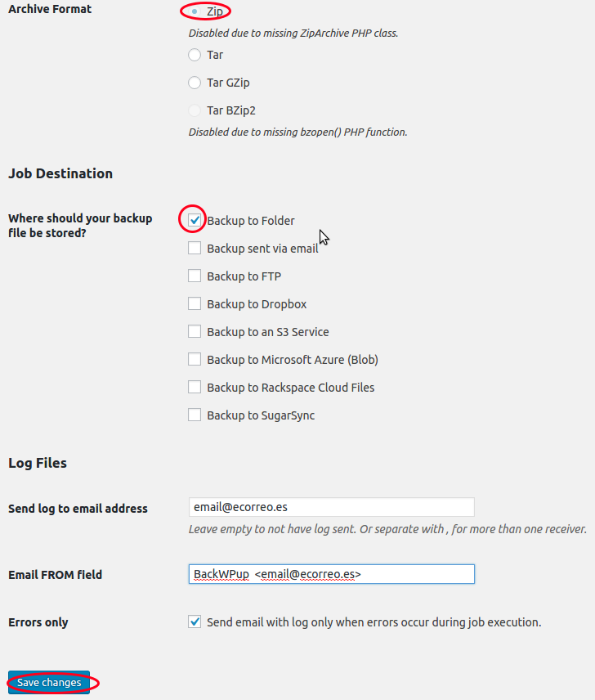Focus the Email FROM field input
The image size is (595, 700).
click(331, 574)
